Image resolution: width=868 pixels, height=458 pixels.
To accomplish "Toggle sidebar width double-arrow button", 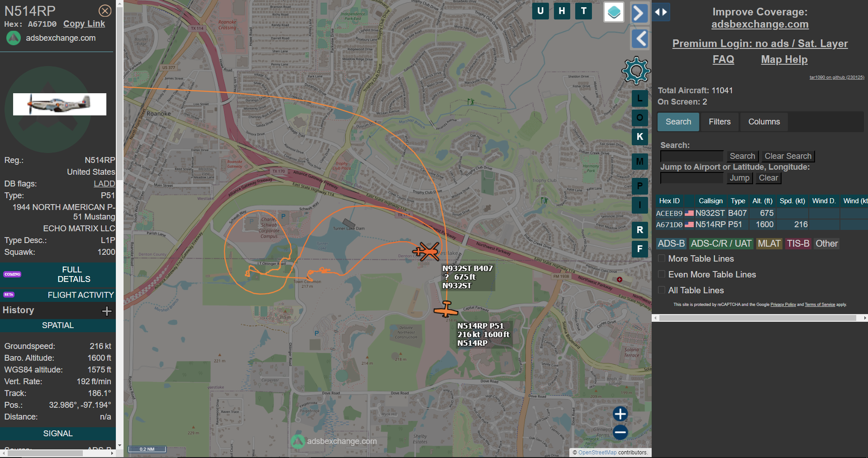I will (661, 12).
